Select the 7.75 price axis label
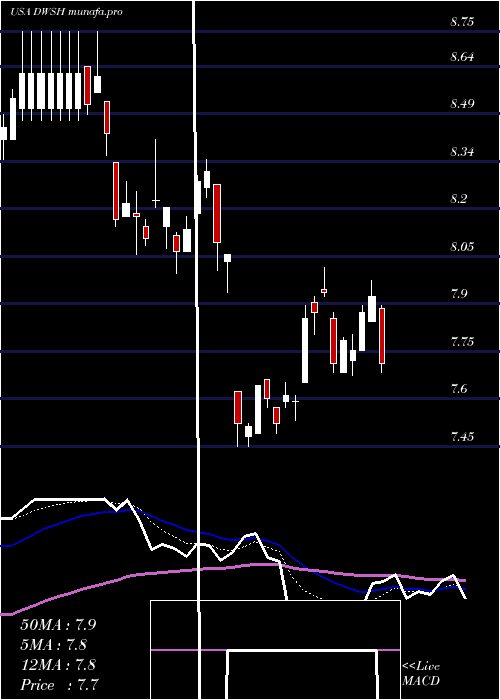Viewport: 500px width, 700px height. [462, 342]
